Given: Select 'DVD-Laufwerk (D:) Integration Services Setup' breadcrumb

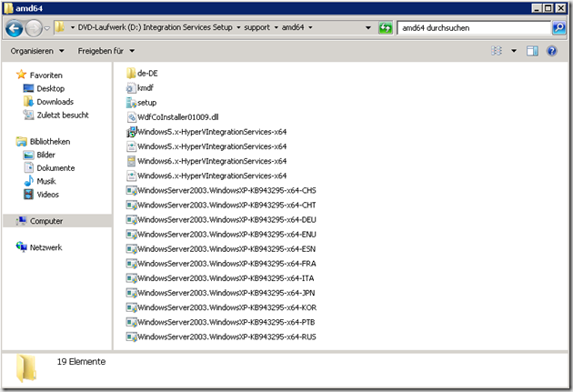Looking at the screenshot, I should (x=155, y=27).
